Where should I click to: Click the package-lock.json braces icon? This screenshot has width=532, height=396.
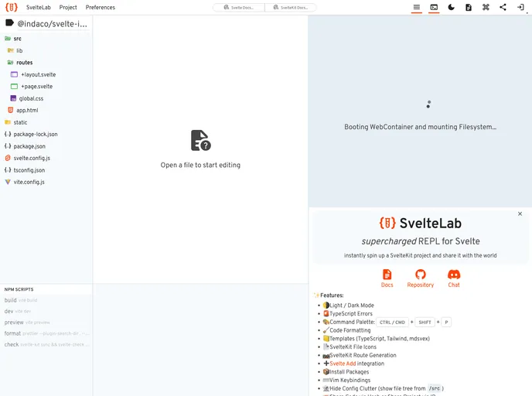8,134
